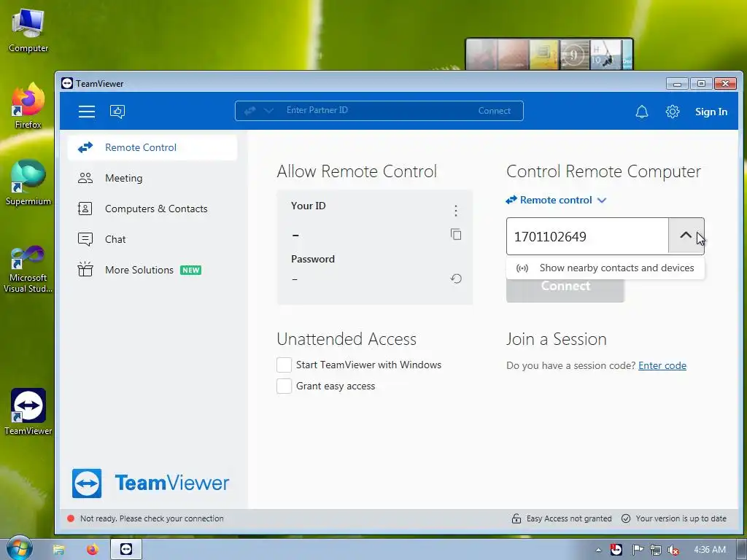This screenshot has width=747, height=560.
Task: Expand the Remote control mode dropdown
Action: 556,200
